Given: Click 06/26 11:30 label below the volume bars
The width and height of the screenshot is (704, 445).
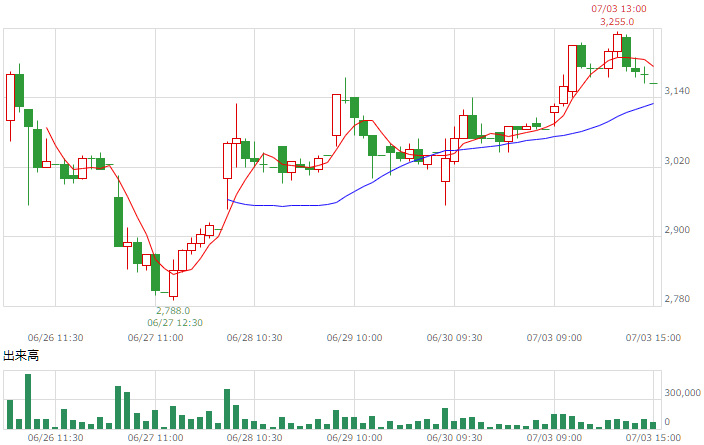Looking at the screenshot, I should click(55, 437).
